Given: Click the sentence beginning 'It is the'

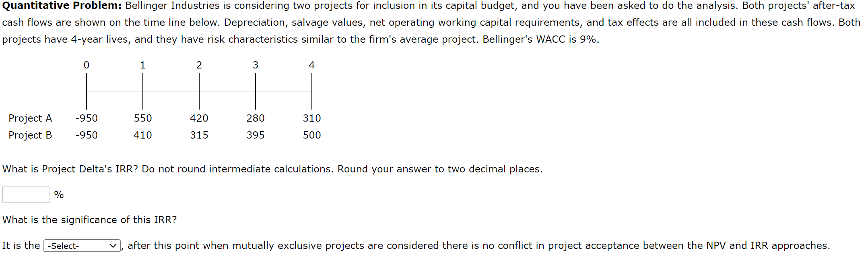Looking at the screenshot, I should tap(20, 245).
